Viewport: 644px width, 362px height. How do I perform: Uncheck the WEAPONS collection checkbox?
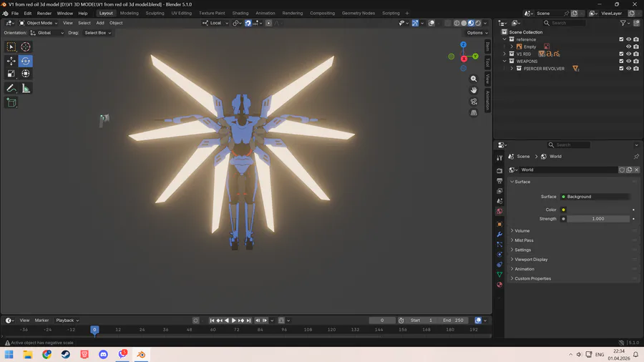tap(621, 61)
